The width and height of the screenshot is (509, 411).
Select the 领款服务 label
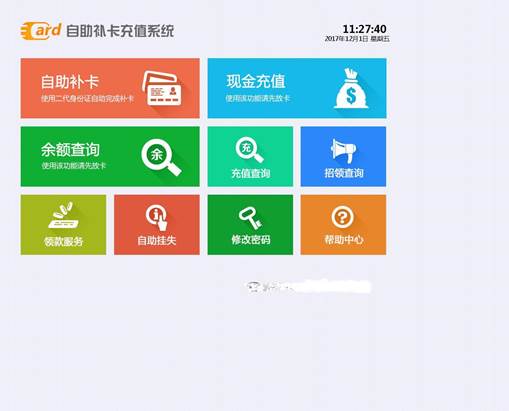click(x=64, y=241)
